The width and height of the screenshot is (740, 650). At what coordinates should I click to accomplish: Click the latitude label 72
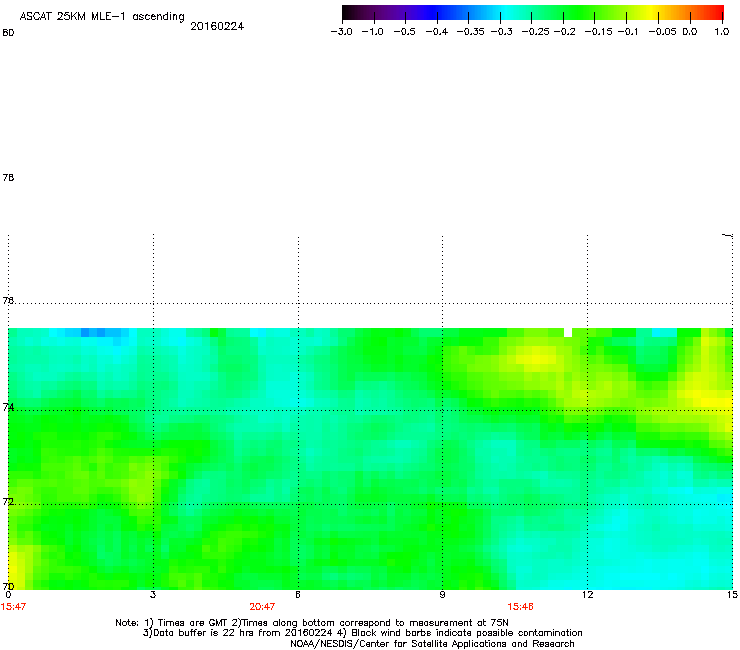pyautogui.click(x=8, y=501)
